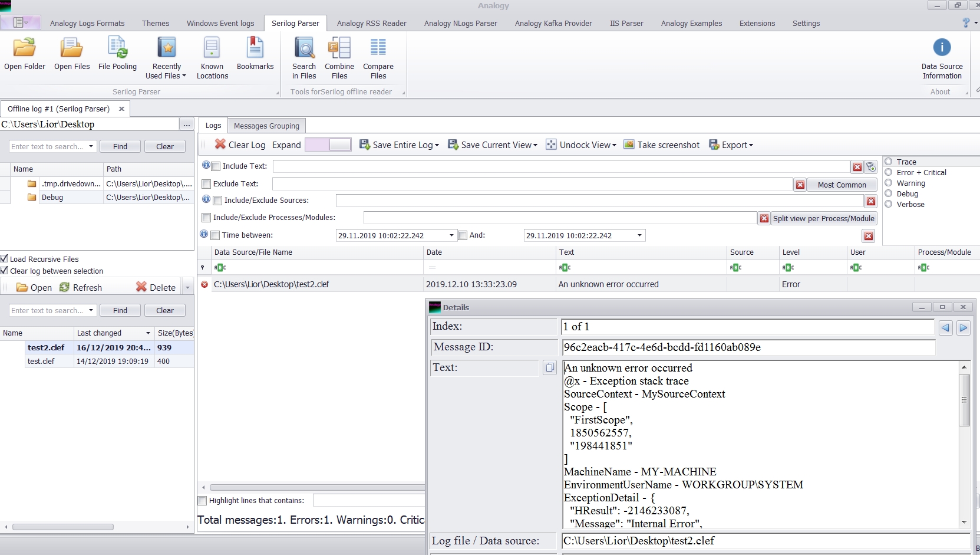Open Folder in Serilog Parser ribbon
This screenshot has width=980, height=555.
pos(25,54)
